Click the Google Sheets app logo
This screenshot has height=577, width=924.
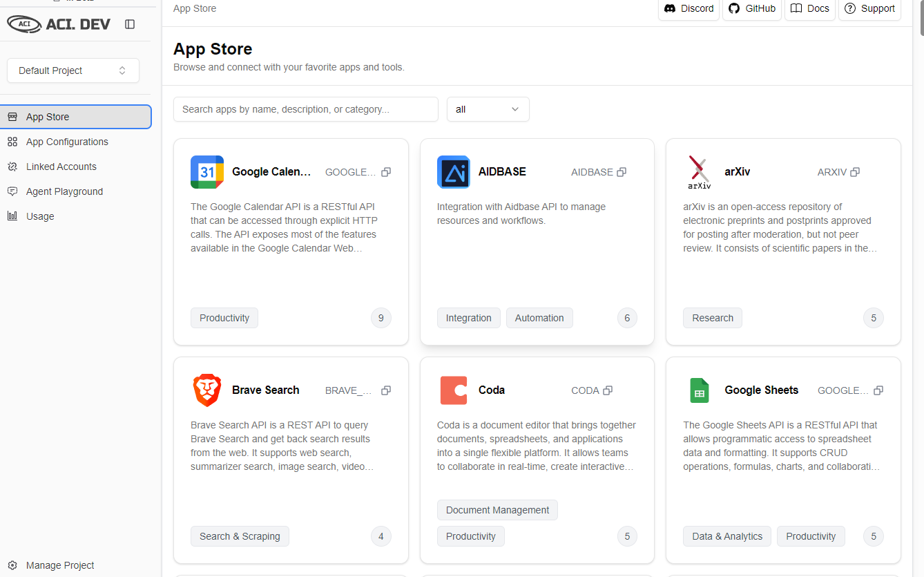click(700, 390)
